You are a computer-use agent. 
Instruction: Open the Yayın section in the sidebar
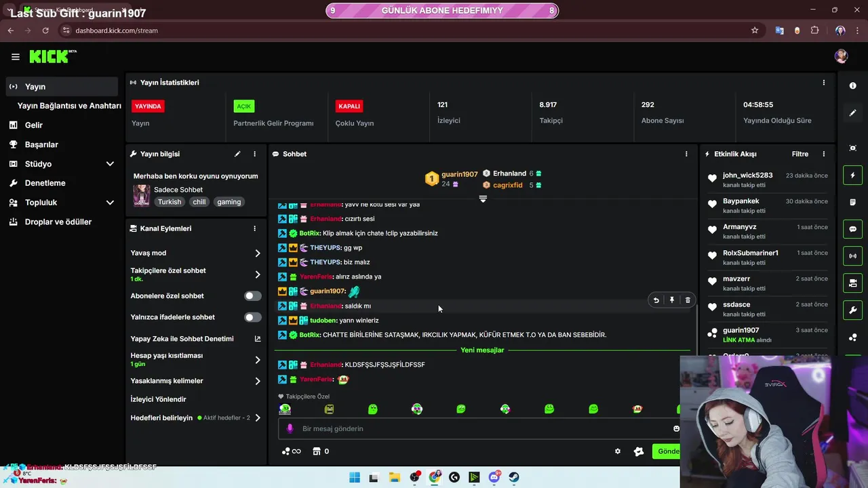point(62,87)
